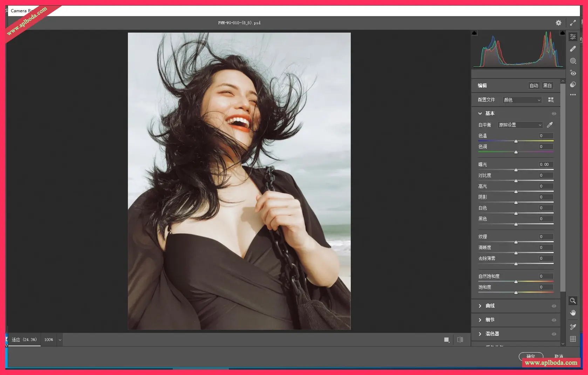Select the Adjustment Brush tool icon
The width and height of the screenshot is (588, 375).
[573, 61]
